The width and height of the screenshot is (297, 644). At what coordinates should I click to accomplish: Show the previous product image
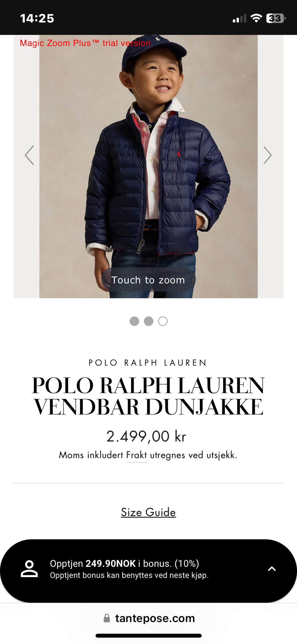pyautogui.click(x=29, y=155)
